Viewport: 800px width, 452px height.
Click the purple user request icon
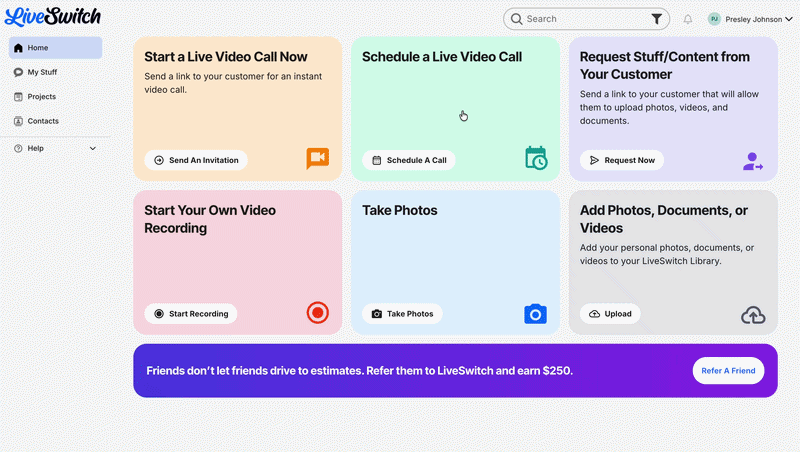[x=753, y=160]
